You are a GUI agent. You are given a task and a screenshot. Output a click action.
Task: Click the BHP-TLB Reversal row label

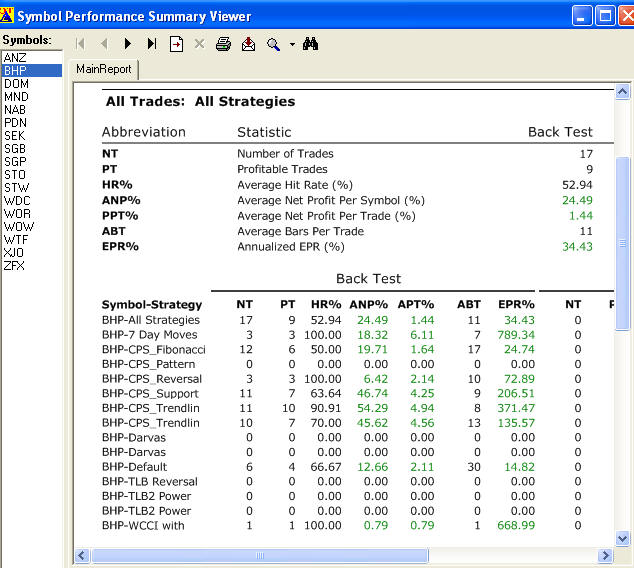pyautogui.click(x=150, y=481)
